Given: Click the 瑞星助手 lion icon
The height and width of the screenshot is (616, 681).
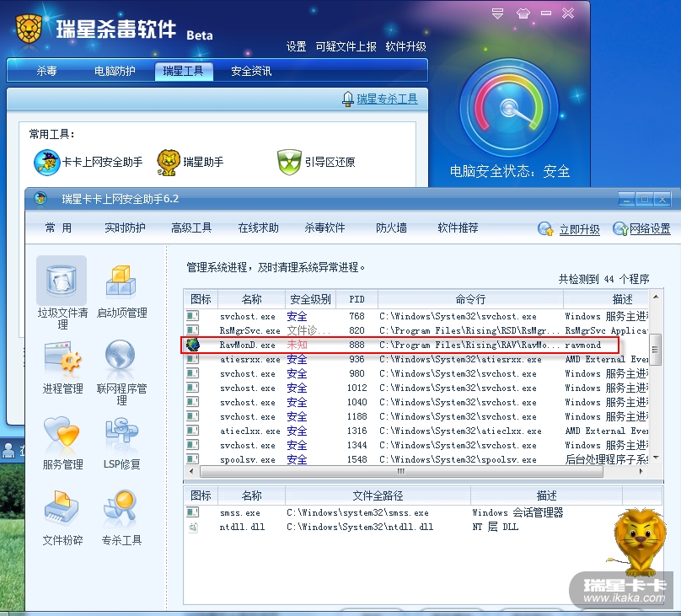Looking at the screenshot, I should [169, 163].
